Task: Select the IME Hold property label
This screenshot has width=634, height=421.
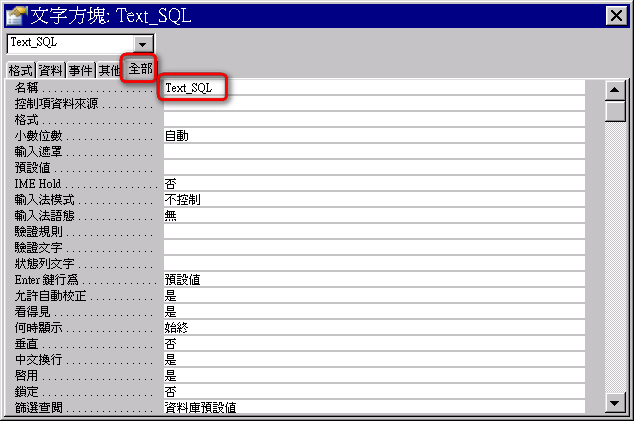Action: click(38, 184)
